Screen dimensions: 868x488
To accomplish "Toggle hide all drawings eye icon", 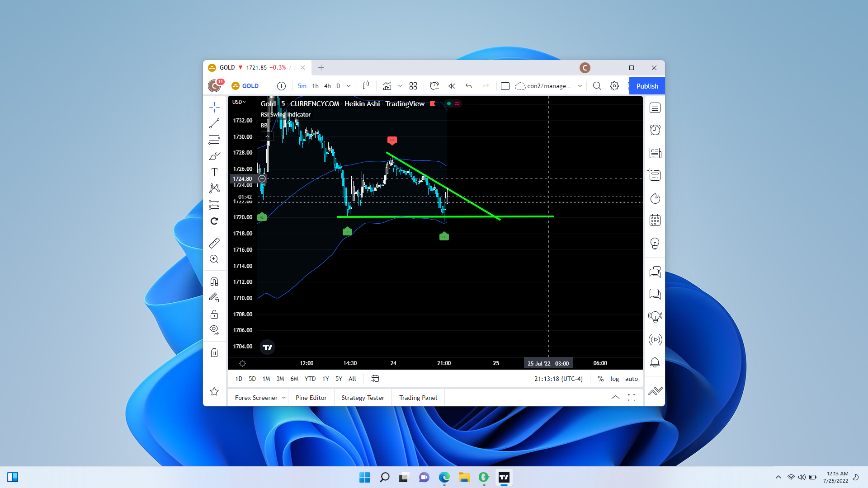I will tap(214, 330).
